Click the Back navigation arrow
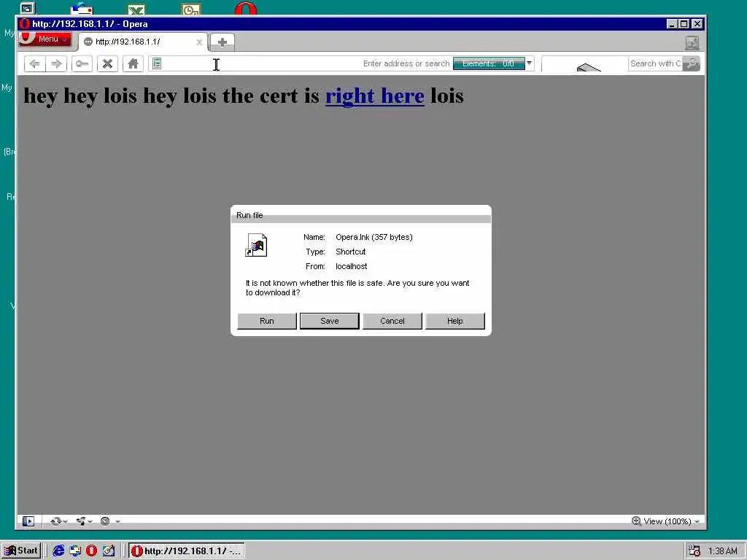This screenshot has height=560, width=747. click(x=35, y=64)
